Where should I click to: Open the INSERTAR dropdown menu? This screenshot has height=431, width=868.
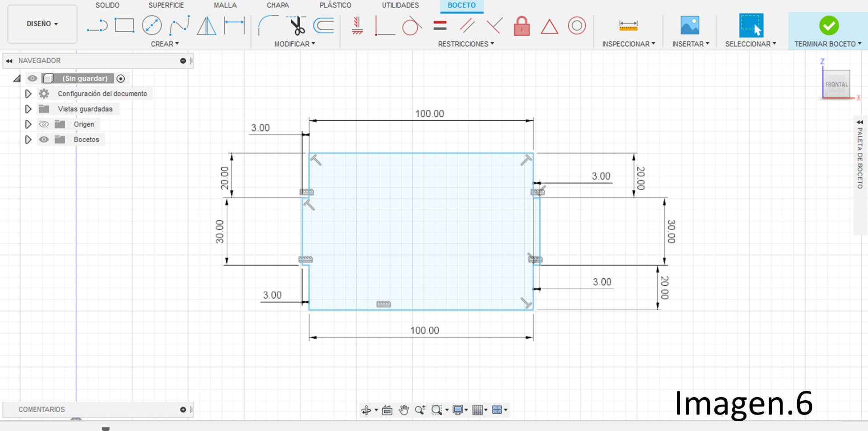tap(691, 44)
